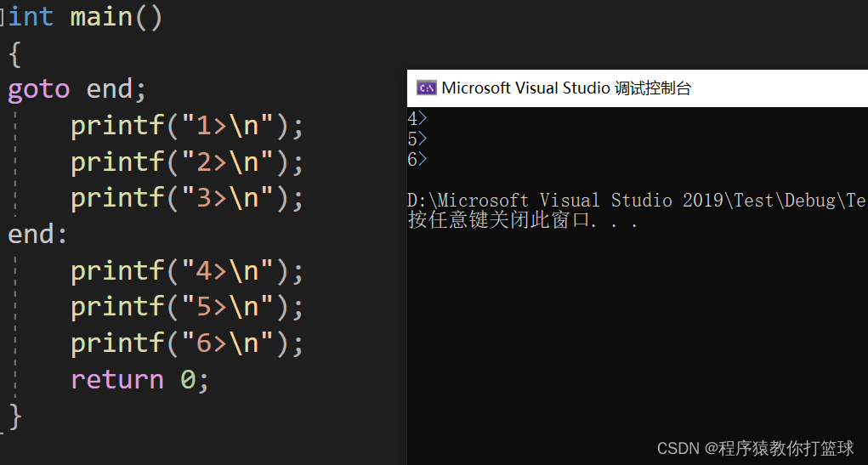868x465 pixels.
Task: Select the printf("6>\n") code line
Action: [186, 343]
